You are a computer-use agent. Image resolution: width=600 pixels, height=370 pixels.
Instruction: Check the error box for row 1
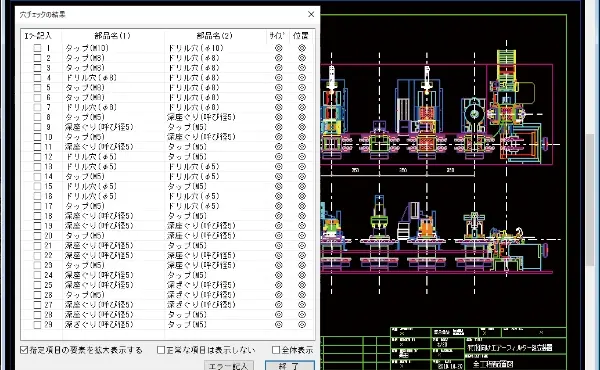tap(37, 48)
